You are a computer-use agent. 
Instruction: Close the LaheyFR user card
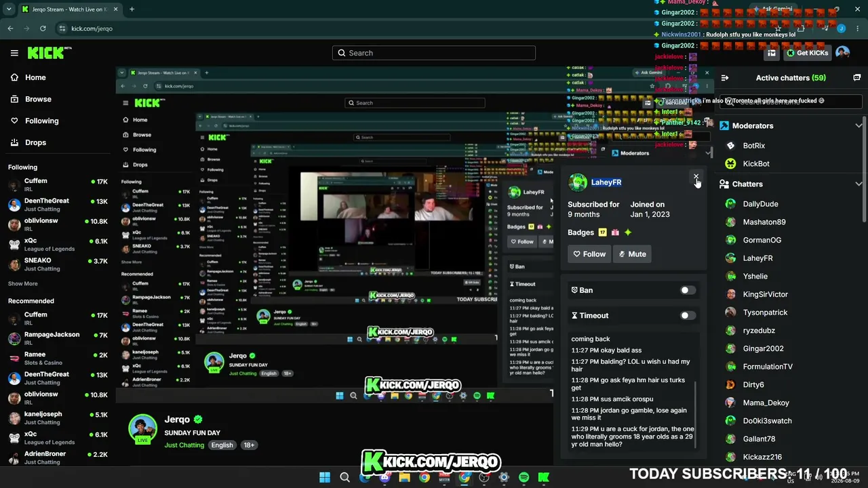(696, 177)
